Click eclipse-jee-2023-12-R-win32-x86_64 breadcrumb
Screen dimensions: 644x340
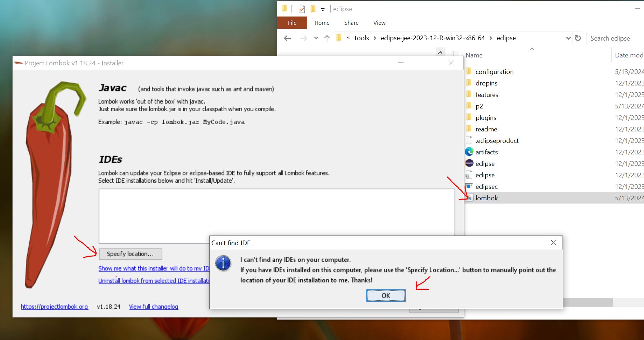pyautogui.click(x=433, y=38)
